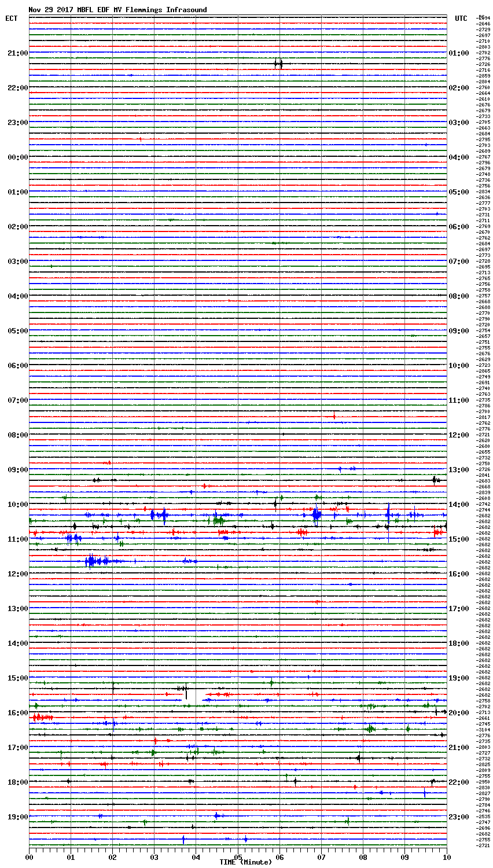
Task: Pick the 06:00 label on the UTC axis
Action: click(459, 227)
